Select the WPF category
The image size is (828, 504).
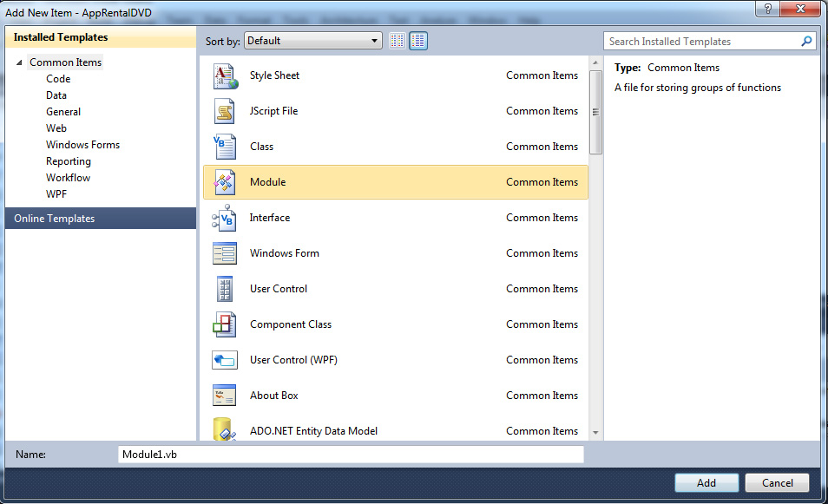coord(56,194)
